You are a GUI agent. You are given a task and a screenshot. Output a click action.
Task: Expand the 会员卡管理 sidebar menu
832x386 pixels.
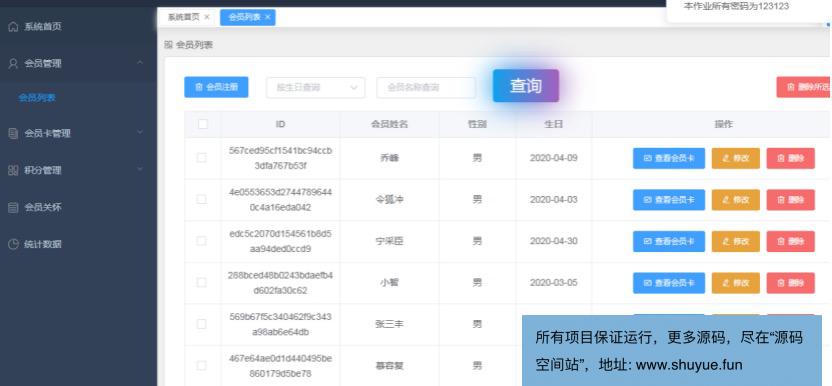[x=140, y=133]
